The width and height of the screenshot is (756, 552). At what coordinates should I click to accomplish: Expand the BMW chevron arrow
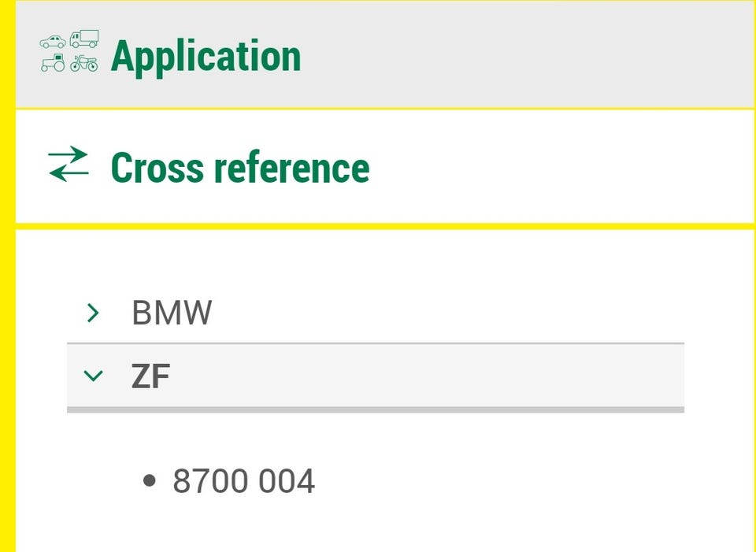pos(93,313)
